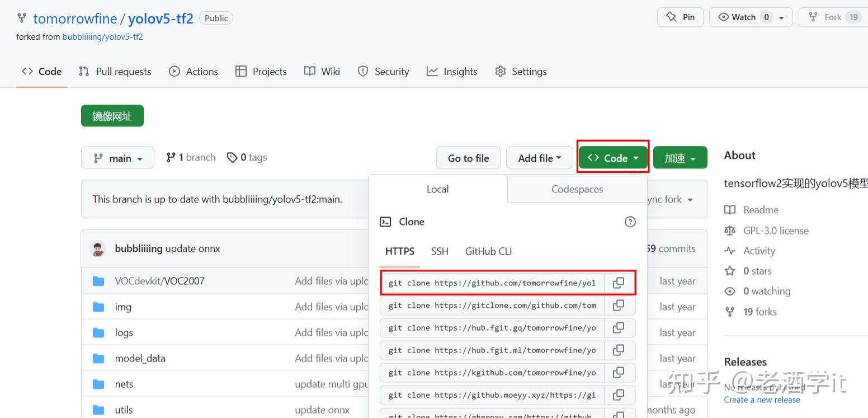Copy the github.com HTTPS clone URL
This screenshot has width=868, height=418.
[619, 283]
